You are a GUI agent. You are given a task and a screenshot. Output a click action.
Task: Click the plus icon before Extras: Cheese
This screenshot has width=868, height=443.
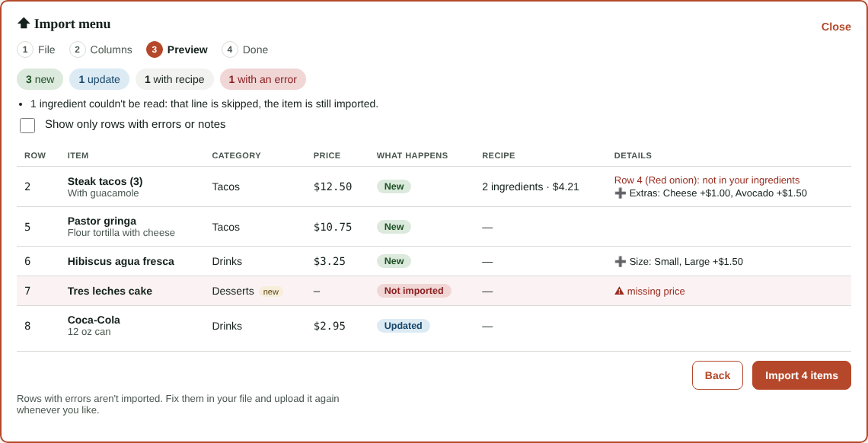[x=620, y=193]
